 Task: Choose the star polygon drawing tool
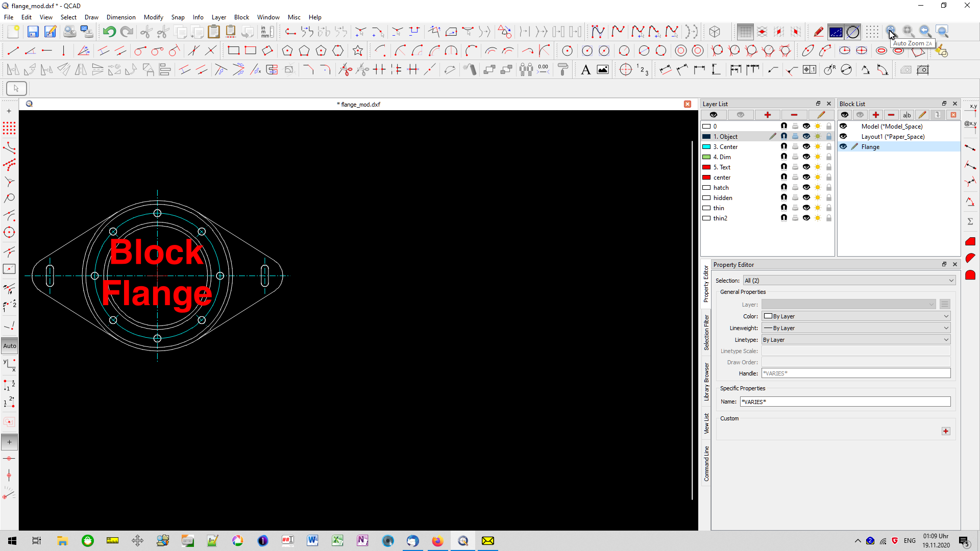pos(358,51)
